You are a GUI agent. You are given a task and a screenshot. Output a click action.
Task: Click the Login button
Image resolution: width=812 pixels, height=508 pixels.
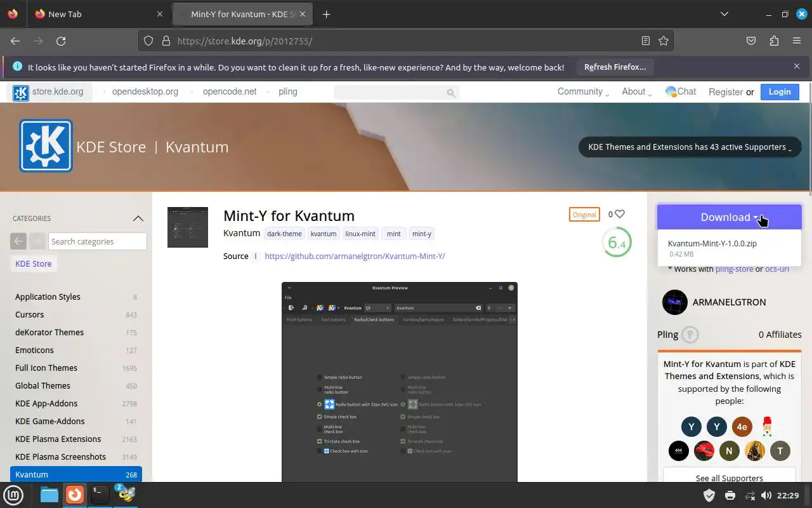coord(780,91)
